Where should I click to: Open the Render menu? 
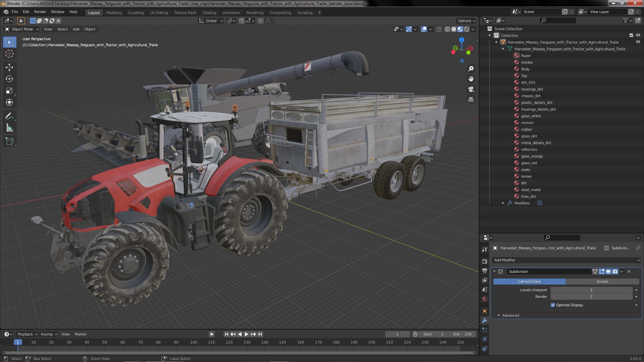[x=40, y=12]
